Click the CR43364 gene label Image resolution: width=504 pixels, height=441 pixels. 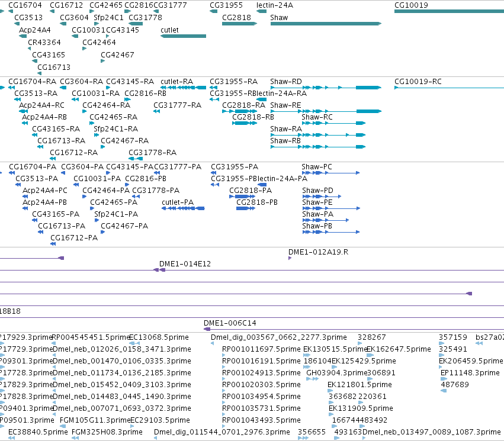[44, 43]
